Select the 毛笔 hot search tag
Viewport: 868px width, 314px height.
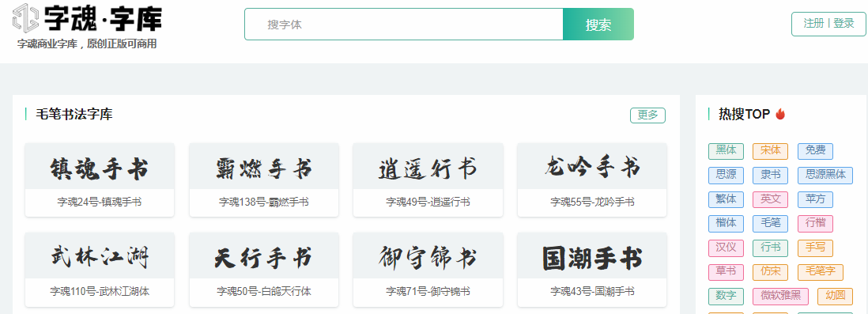(x=771, y=224)
